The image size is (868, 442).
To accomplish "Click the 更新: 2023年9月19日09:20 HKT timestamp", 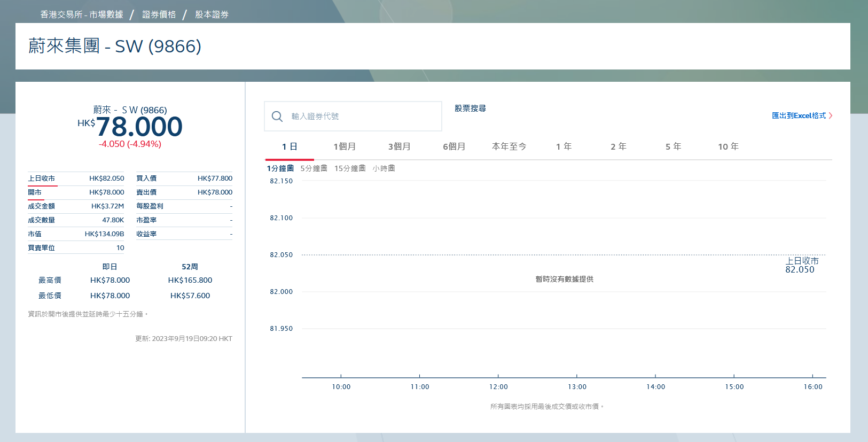I will (184, 339).
